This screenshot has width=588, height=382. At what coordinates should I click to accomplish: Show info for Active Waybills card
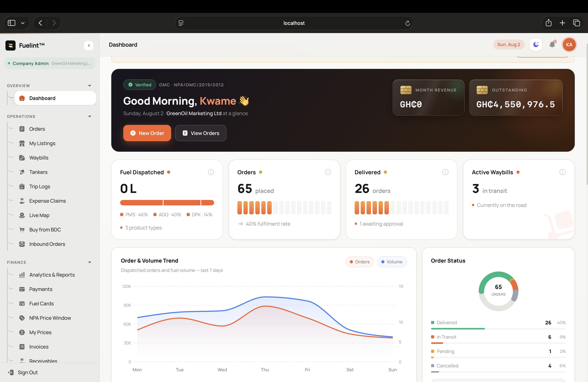pyautogui.click(x=562, y=172)
